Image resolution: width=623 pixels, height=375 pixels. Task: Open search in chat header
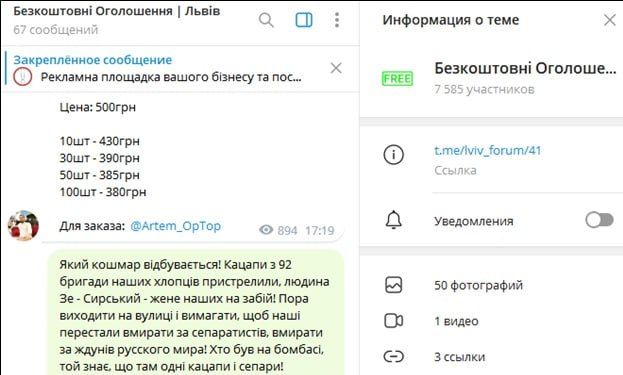(x=266, y=19)
